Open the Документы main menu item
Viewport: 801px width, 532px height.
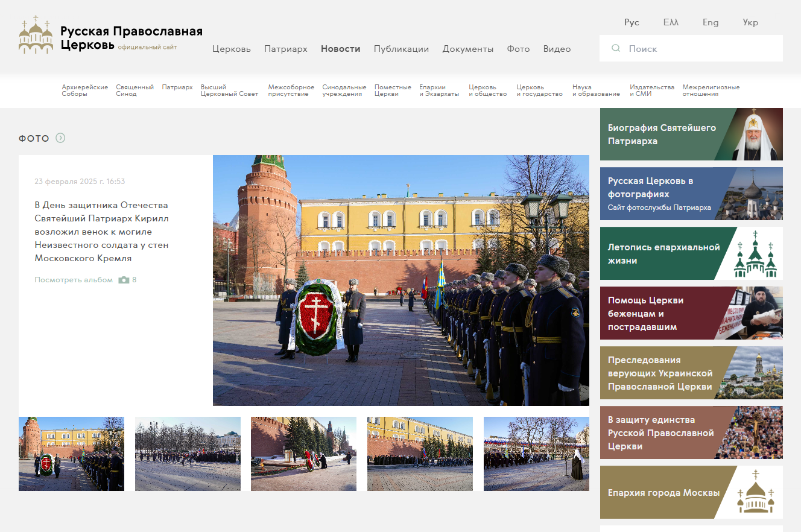468,49
